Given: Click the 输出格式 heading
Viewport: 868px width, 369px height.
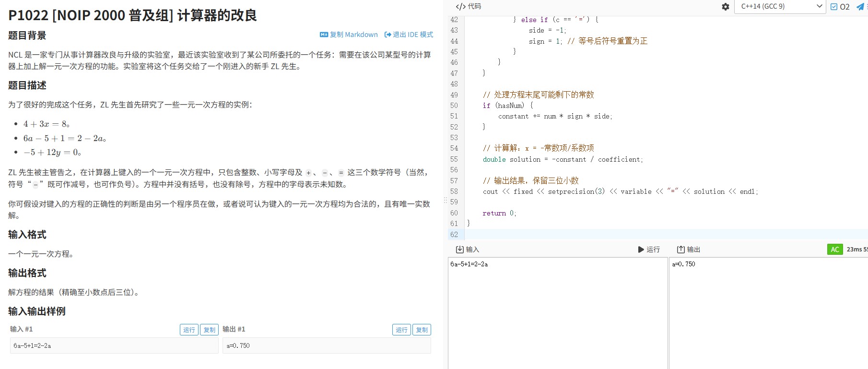Looking at the screenshot, I should tap(27, 273).
